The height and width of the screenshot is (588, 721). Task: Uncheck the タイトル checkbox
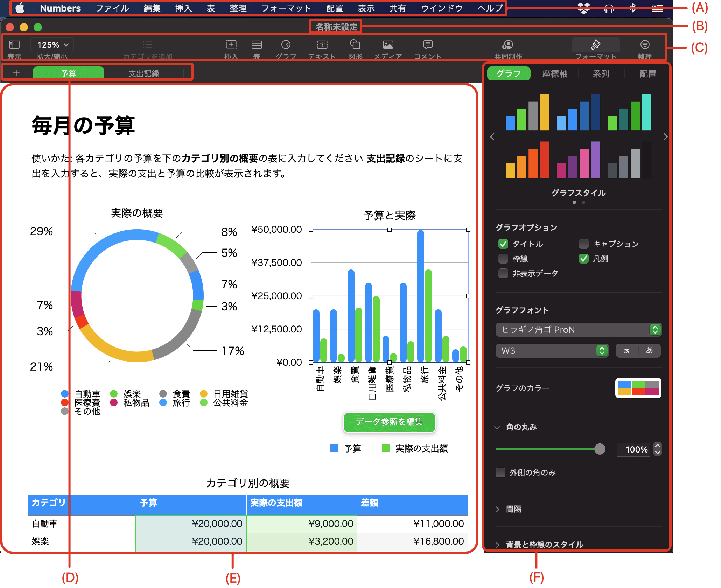[x=503, y=244]
